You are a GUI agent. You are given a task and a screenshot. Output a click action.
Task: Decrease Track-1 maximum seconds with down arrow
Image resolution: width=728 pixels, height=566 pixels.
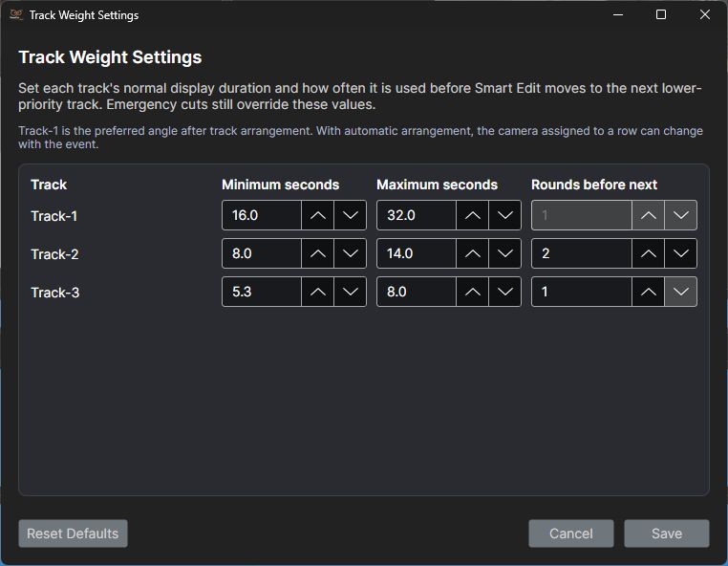coord(504,215)
